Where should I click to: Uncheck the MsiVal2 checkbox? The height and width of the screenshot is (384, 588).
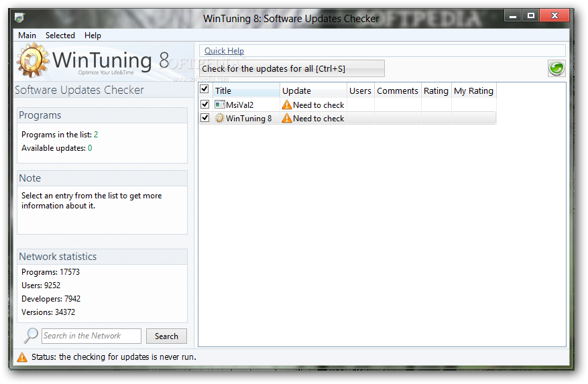(x=204, y=105)
